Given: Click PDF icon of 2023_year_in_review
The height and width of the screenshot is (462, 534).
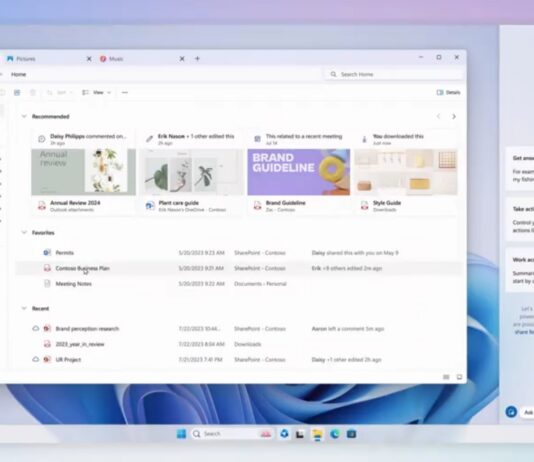Looking at the screenshot, I should (47, 344).
